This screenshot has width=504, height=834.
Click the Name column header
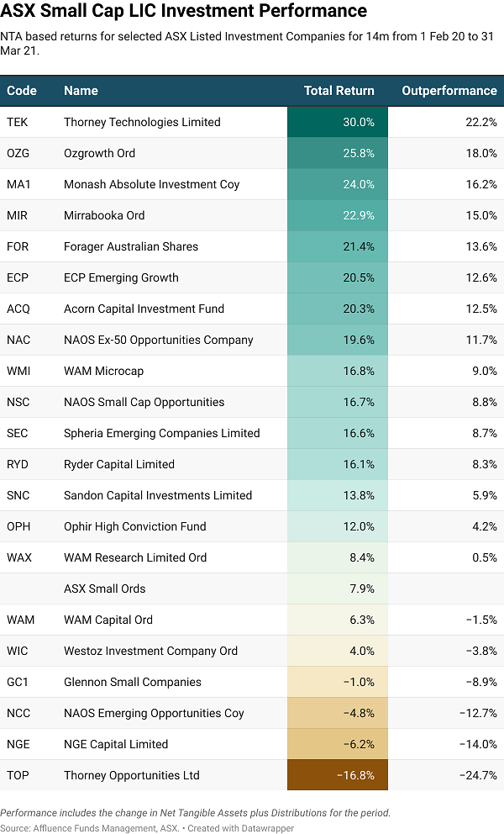pyautogui.click(x=81, y=91)
